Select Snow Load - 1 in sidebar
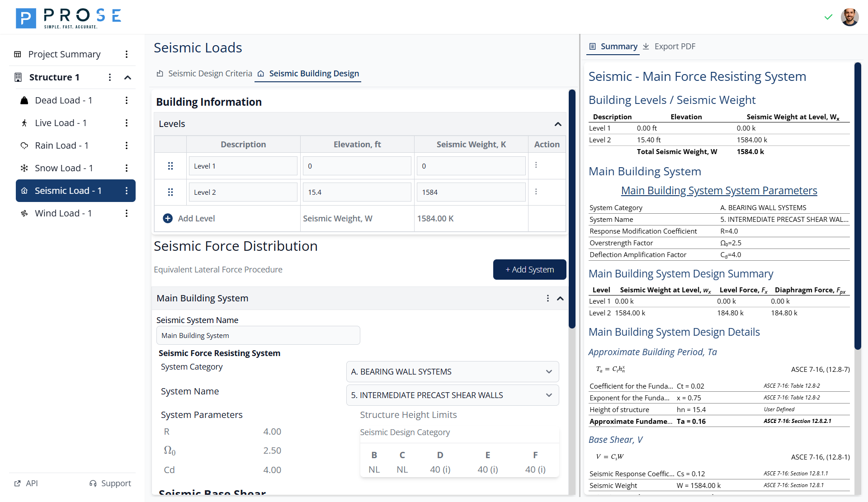The image size is (868, 502). click(64, 168)
